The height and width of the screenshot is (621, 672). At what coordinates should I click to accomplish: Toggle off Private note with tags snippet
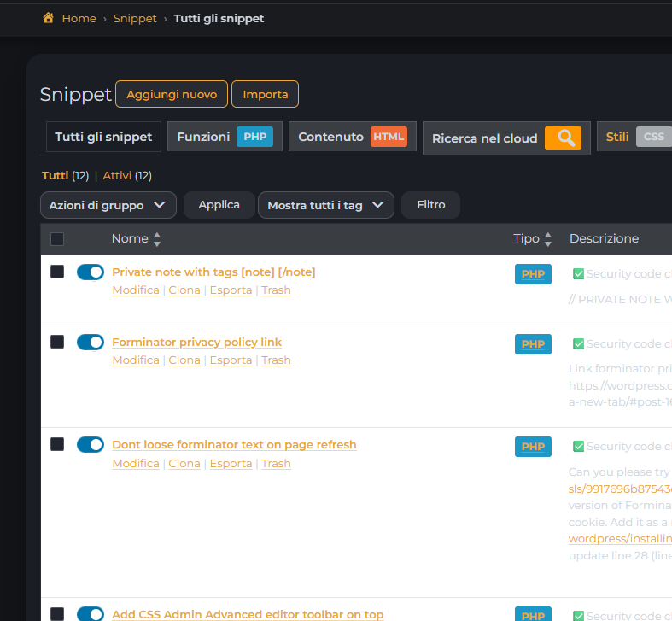point(91,272)
